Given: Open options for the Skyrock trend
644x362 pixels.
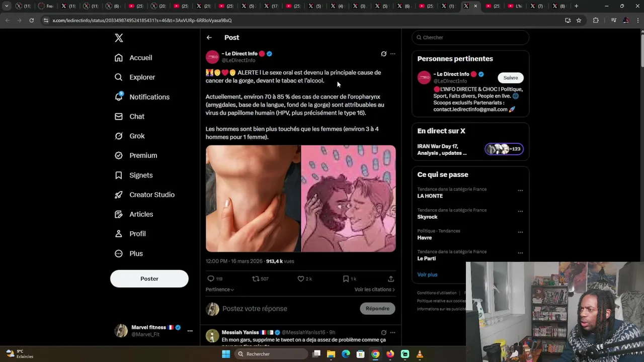Looking at the screenshot, I should click(520, 211).
